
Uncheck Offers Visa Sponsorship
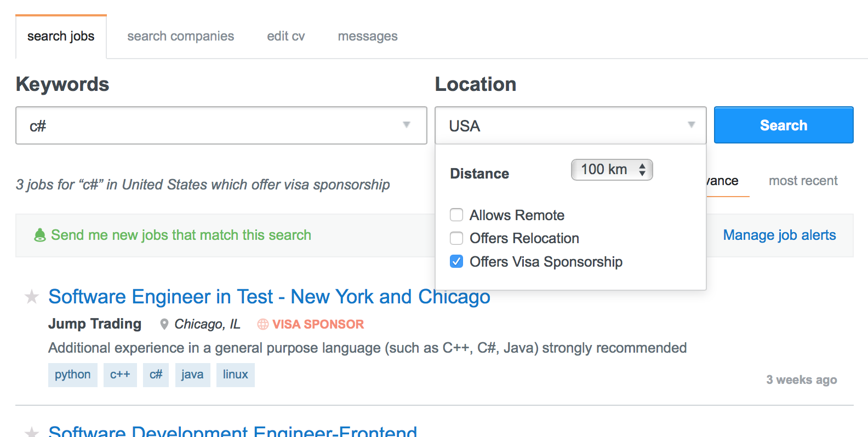pyautogui.click(x=456, y=262)
